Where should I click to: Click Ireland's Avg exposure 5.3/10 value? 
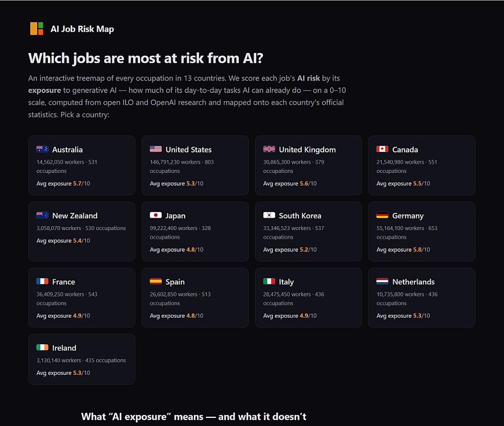[x=63, y=373]
